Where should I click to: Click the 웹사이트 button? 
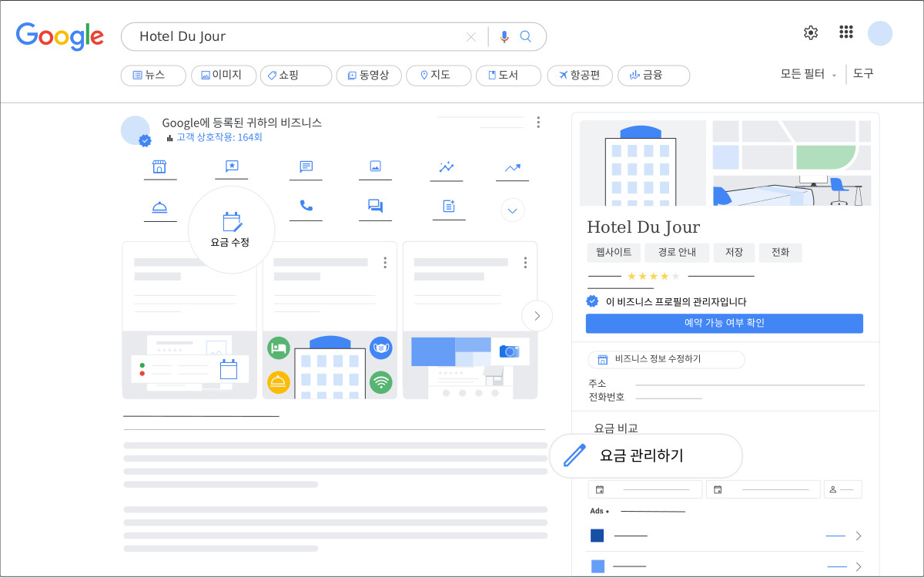pyautogui.click(x=614, y=252)
